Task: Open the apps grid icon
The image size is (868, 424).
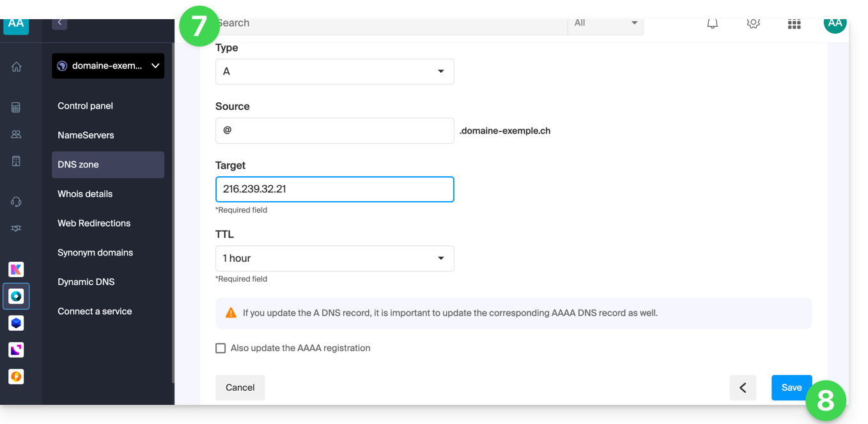Action: (794, 24)
